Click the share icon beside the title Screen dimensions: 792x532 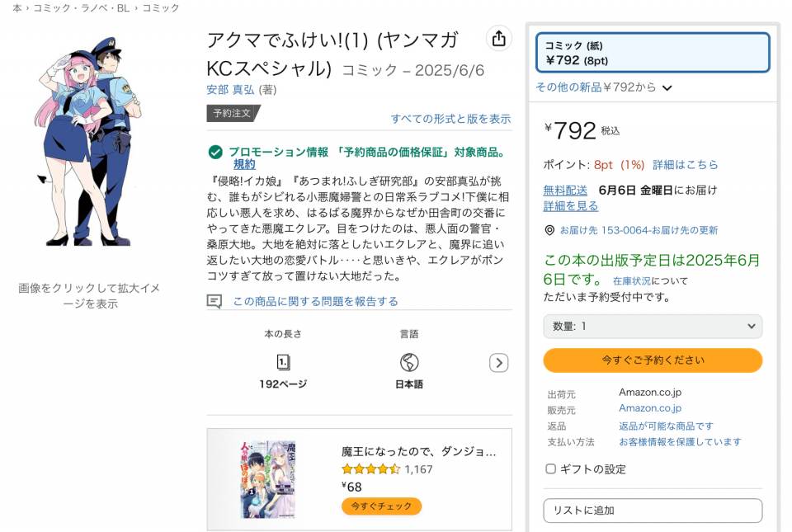(498, 39)
